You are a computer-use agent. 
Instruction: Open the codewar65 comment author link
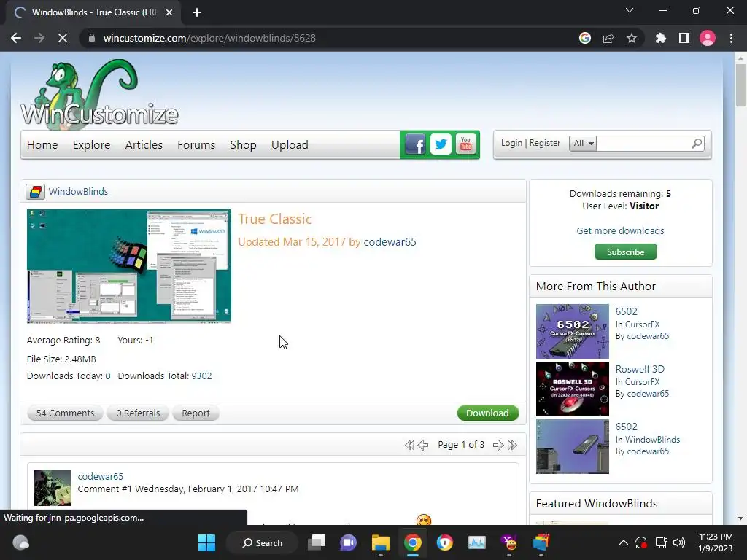coord(100,476)
